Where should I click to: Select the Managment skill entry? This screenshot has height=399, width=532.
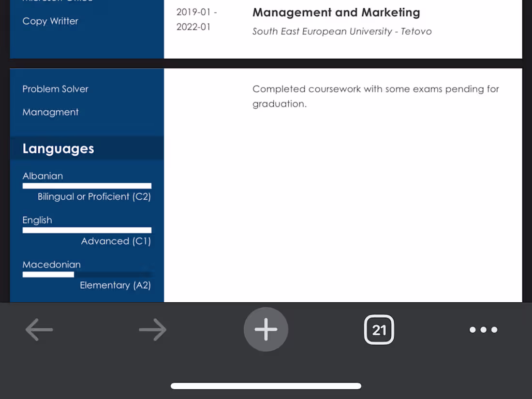(x=51, y=112)
